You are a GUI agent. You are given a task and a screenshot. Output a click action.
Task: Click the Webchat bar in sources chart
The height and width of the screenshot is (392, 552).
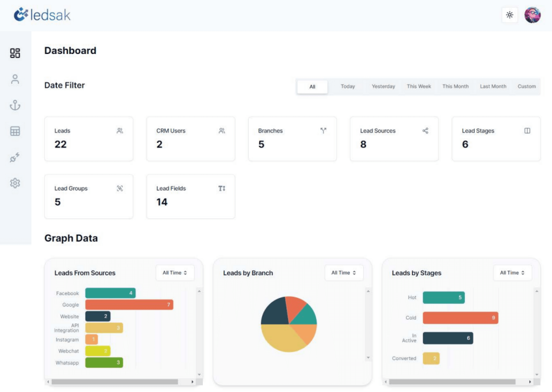click(98, 351)
